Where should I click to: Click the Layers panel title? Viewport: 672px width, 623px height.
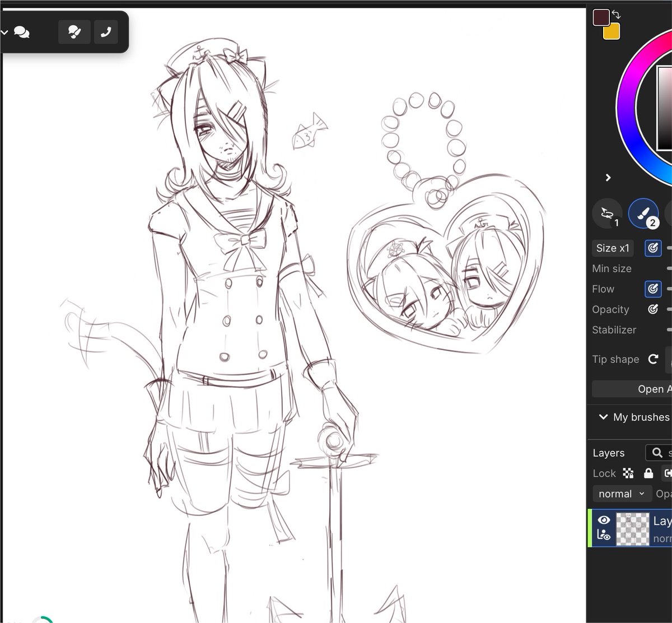coord(608,453)
